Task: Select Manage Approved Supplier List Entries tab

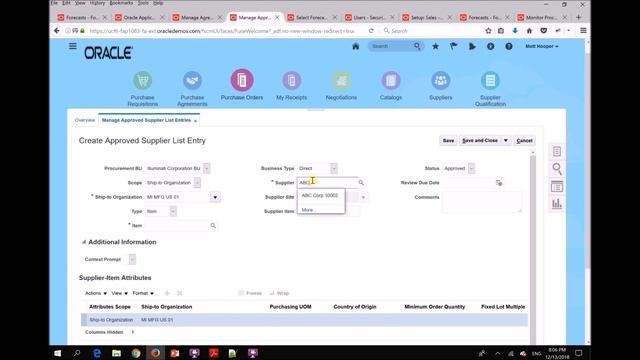Action: tap(146, 120)
